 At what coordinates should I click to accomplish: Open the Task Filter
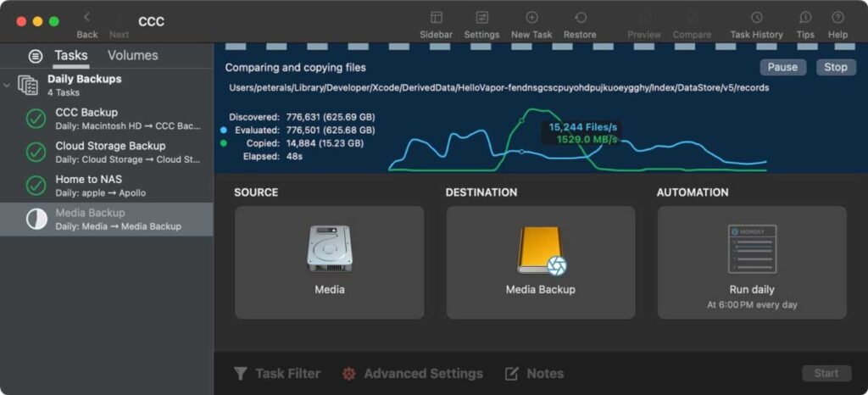point(277,374)
